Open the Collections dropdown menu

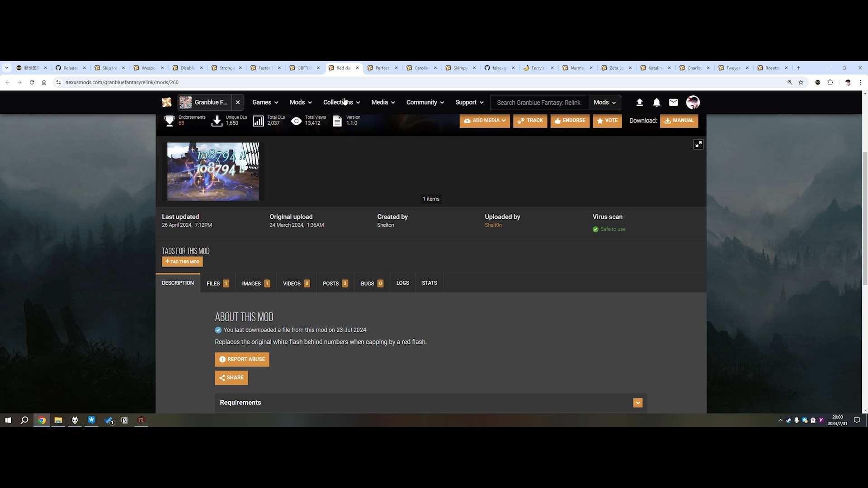pyautogui.click(x=341, y=103)
